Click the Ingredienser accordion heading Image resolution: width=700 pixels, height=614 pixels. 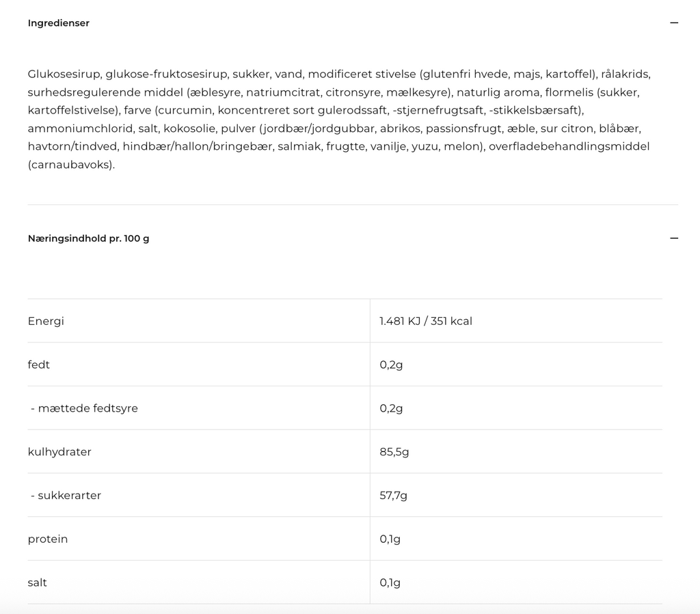click(59, 23)
